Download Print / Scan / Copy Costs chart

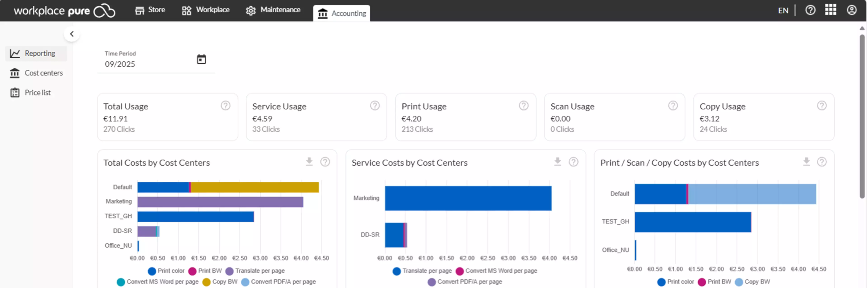pyautogui.click(x=806, y=162)
